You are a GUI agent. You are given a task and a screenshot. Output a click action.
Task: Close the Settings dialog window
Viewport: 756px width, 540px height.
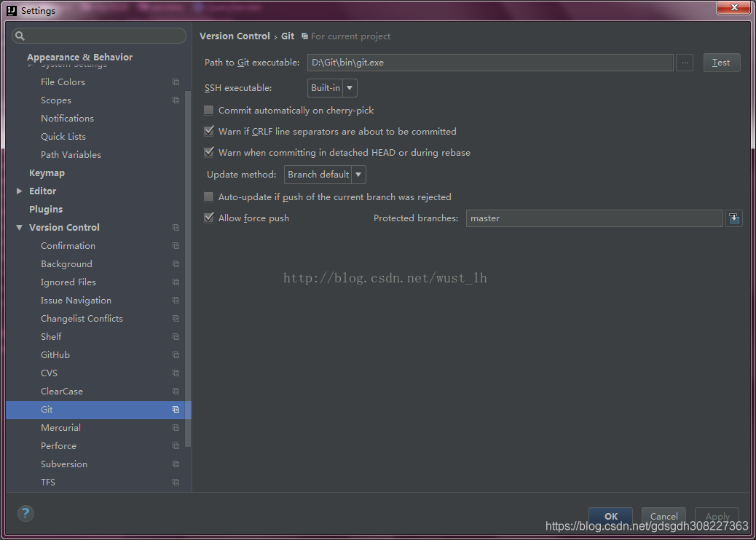pyautogui.click(x=734, y=7)
